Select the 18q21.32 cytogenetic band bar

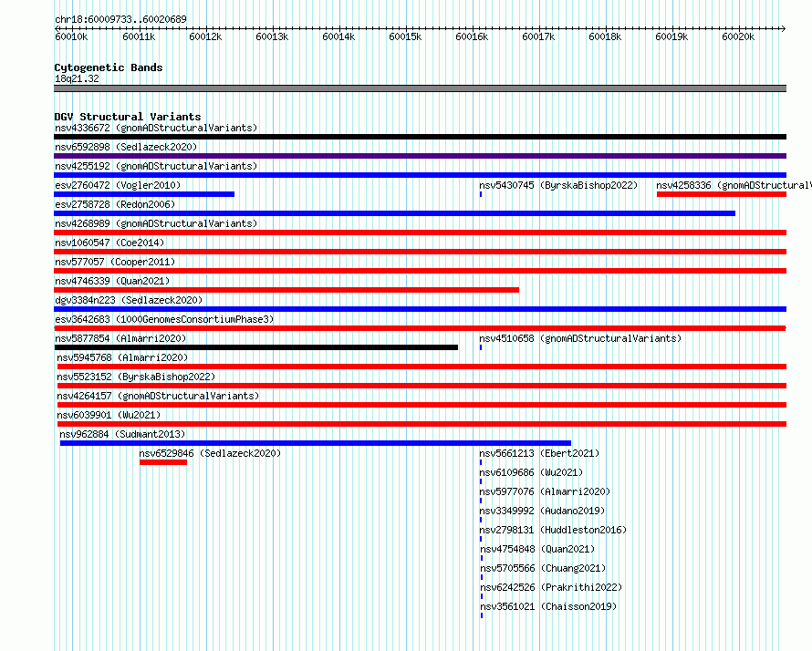[420, 88]
